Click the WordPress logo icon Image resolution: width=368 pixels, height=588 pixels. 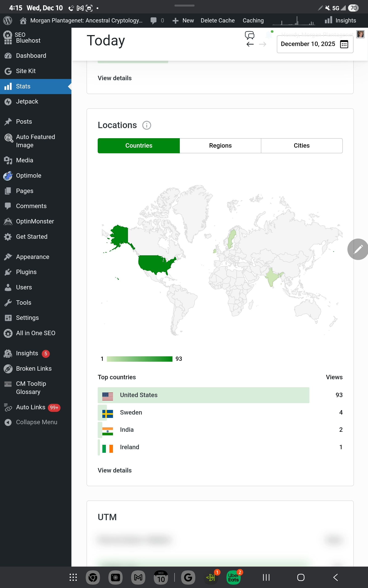click(8, 20)
